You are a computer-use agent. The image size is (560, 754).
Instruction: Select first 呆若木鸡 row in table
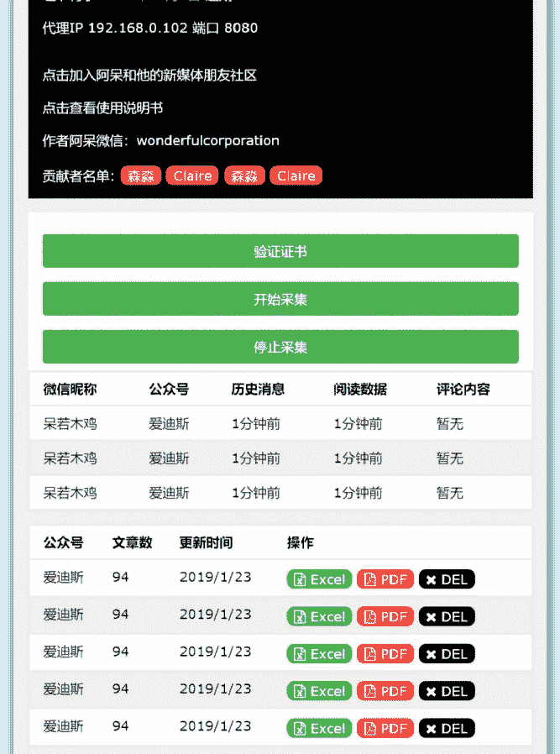pyautogui.click(x=70, y=424)
